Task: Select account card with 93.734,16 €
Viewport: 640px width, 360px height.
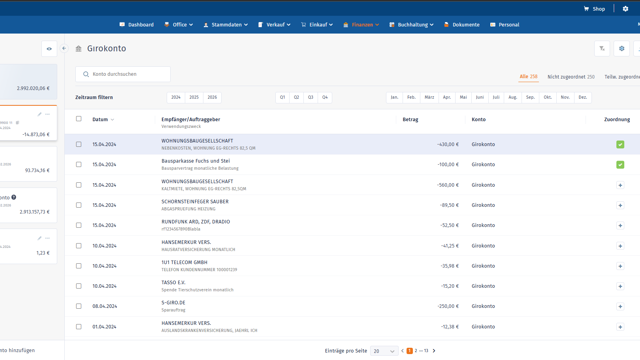Action: (28, 164)
